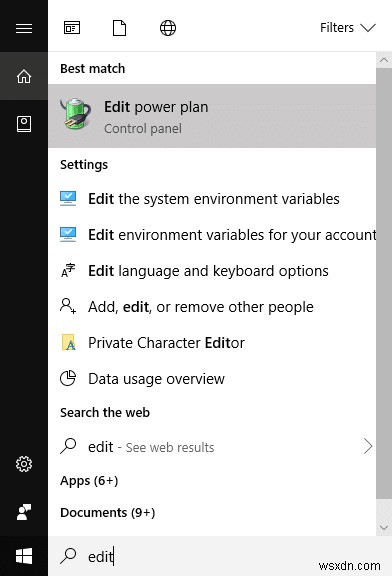Click the Settings section heading
Screen dimensions: 392x576
point(84,165)
